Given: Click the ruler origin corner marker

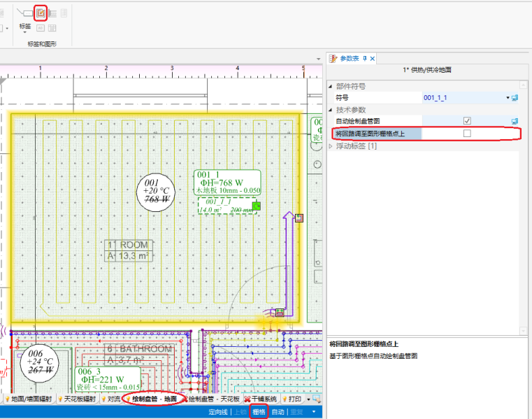Looking at the screenshot, I should [3, 81].
